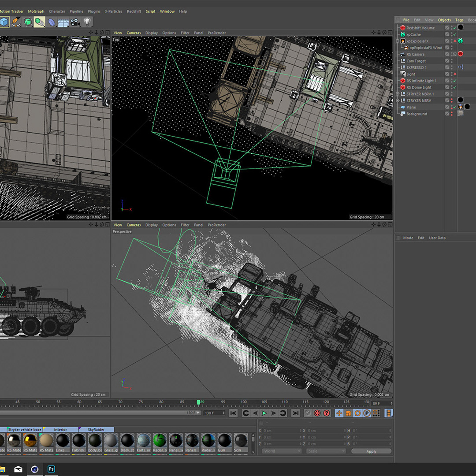The image size is (476, 476).
Task: Open the Mail app from taskbar
Action: tap(18, 469)
